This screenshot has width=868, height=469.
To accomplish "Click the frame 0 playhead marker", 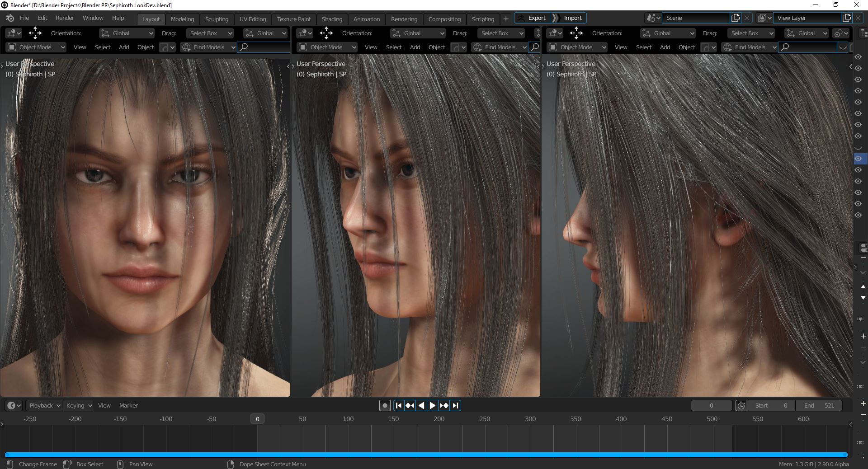I will point(258,419).
